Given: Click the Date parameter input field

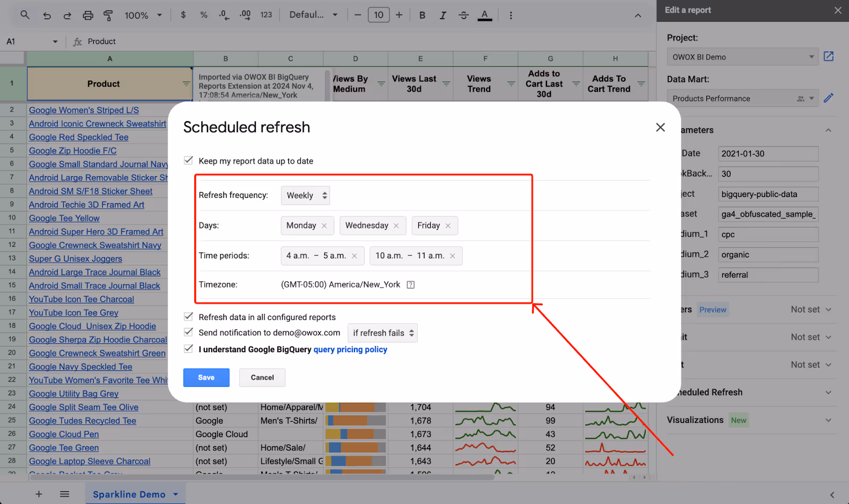Looking at the screenshot, I should [x=768, y=153].
